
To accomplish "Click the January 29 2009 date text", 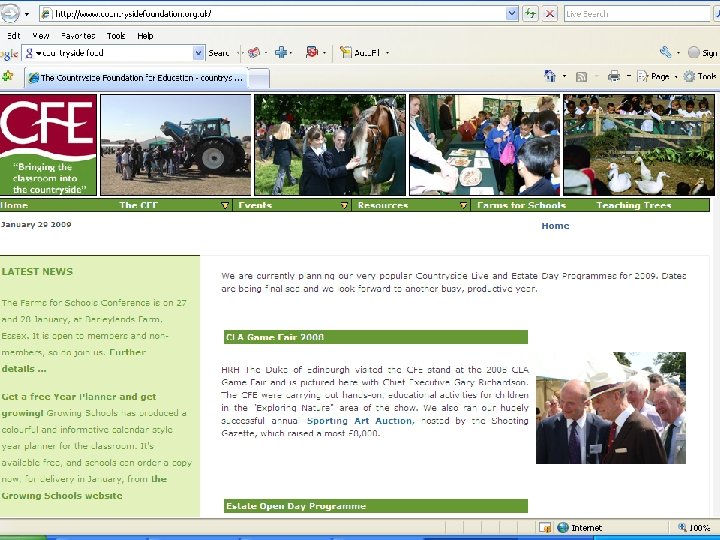I will [x=36, y=224].
